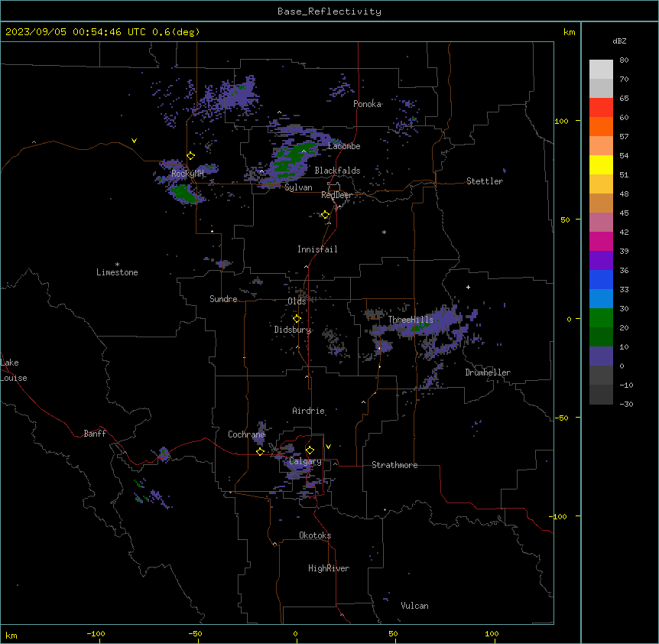
Task: Select the dark blue swatch between 36 and 33
Action: [601, 279]
